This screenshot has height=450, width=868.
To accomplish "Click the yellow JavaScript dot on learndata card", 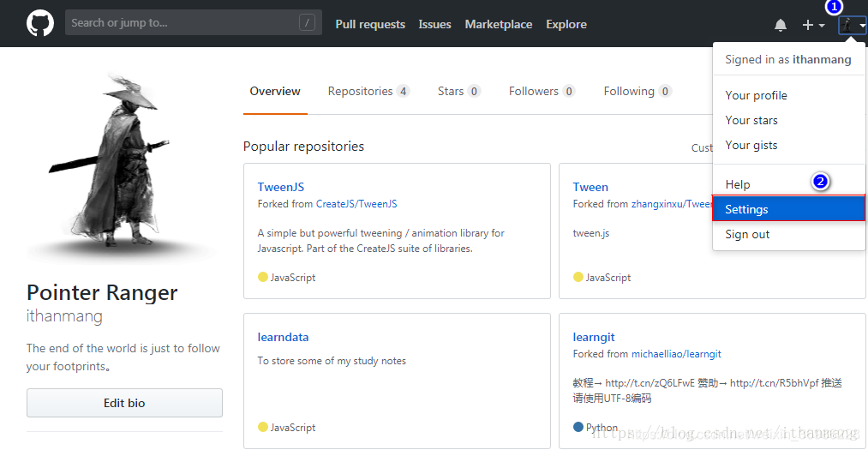I will click(263, 427).
